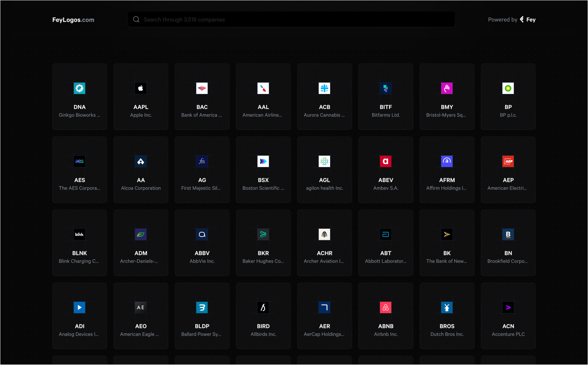Select the 'Alcoa Corporation' label
This screenshot has height=365, width=588.
(x=141, y=188)
